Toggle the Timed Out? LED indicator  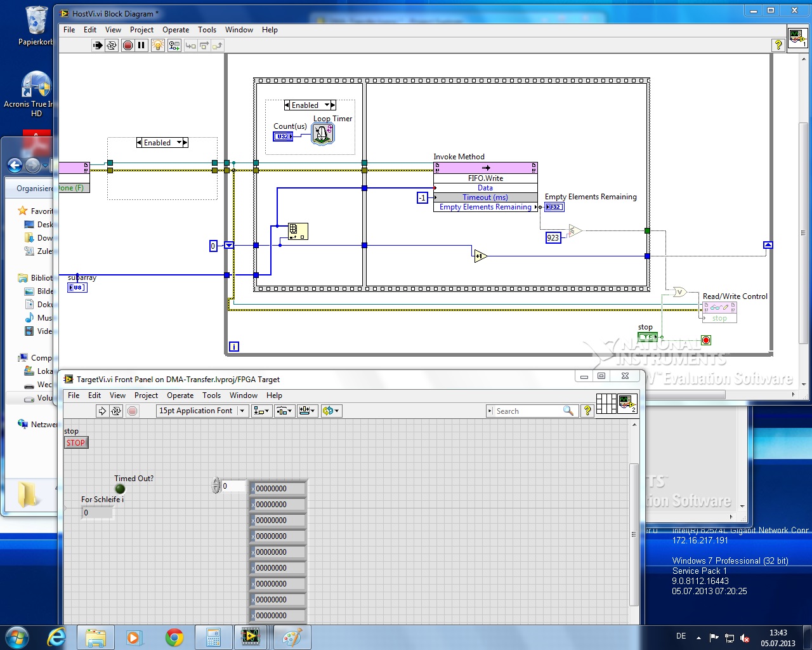coord(120,489)
